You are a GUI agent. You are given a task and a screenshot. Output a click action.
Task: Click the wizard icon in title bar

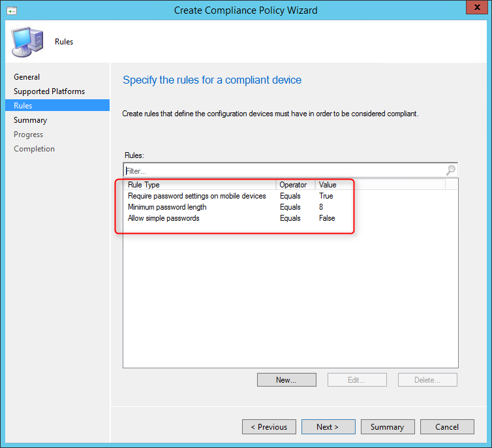[12, 10]
